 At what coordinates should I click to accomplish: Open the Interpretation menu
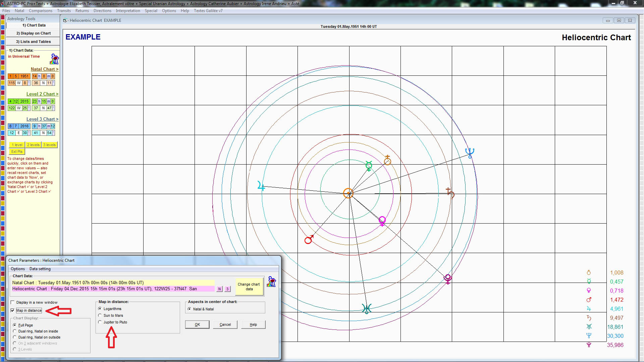pos(128,10)
